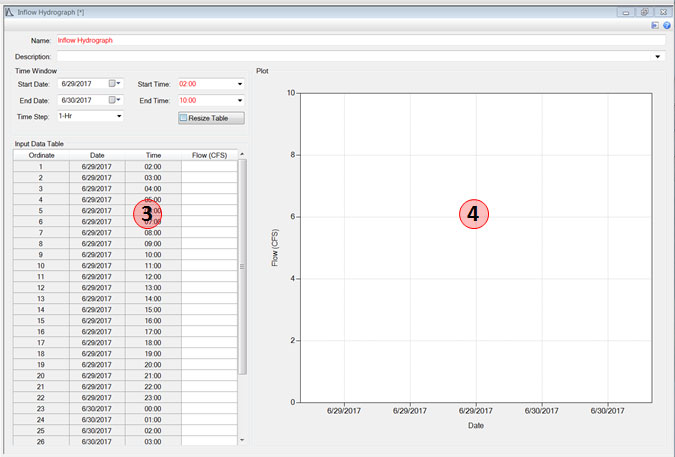The image size is (675, 457).
Task: Click Flow cell for ordinate 20
Action: click(x=209, y=376)
